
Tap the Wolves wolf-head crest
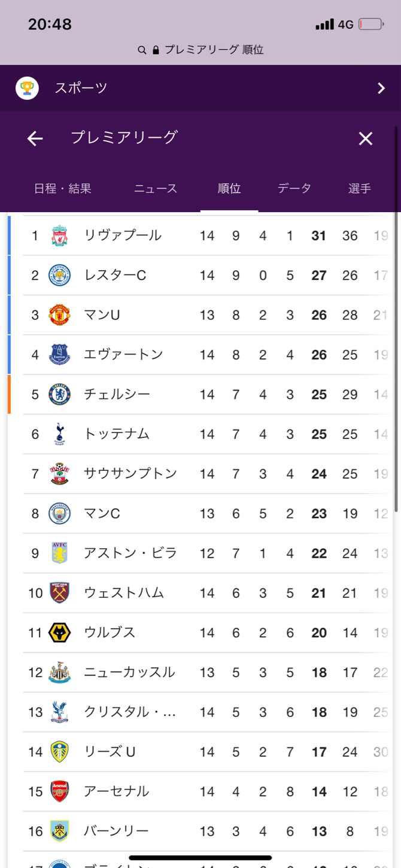pyautogui.click(x=60, y=633)
